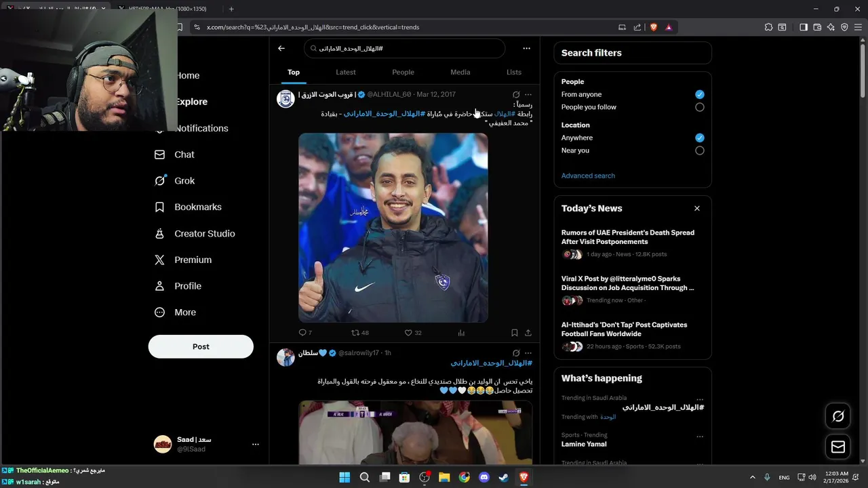Select the Near you location radio option
The height and width of the screenshot is (488, 868).
pos(700,150)
